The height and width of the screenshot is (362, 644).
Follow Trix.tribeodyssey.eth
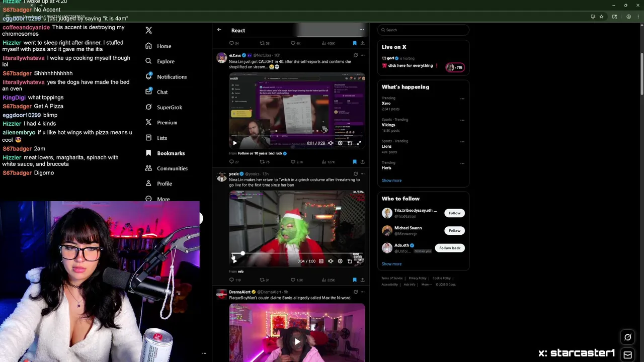tap(454, 213)
